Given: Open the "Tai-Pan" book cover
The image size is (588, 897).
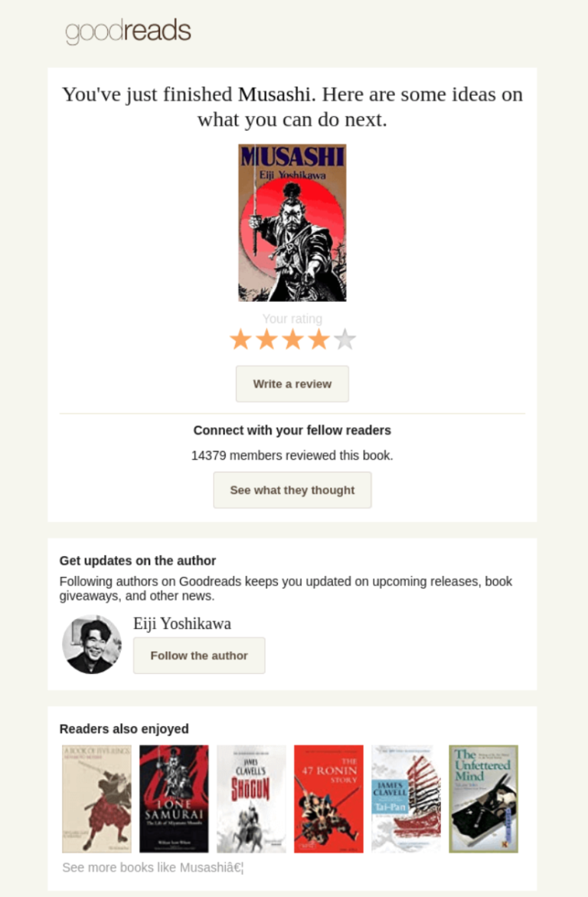Looking at the screenshot, I should pos(406,798).
